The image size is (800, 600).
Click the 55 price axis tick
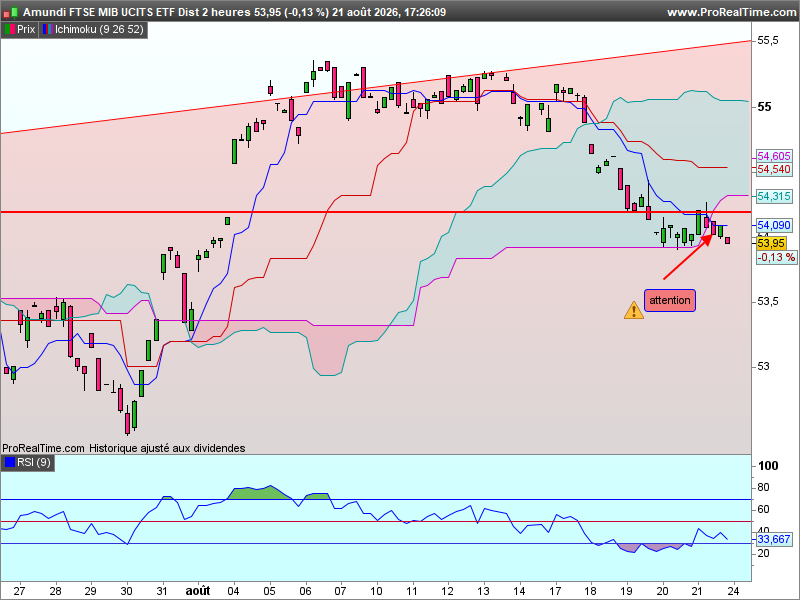pos(764,107)
